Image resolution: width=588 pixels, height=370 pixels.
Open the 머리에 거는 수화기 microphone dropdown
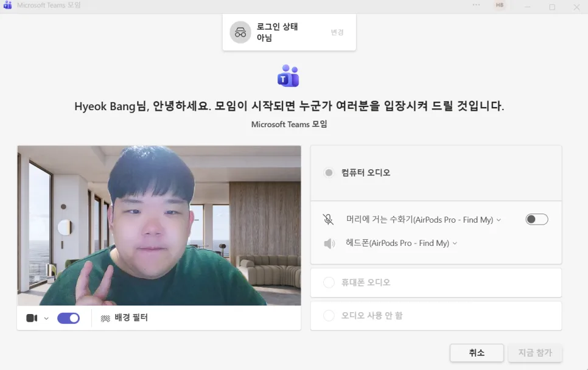tap(424, 220)
